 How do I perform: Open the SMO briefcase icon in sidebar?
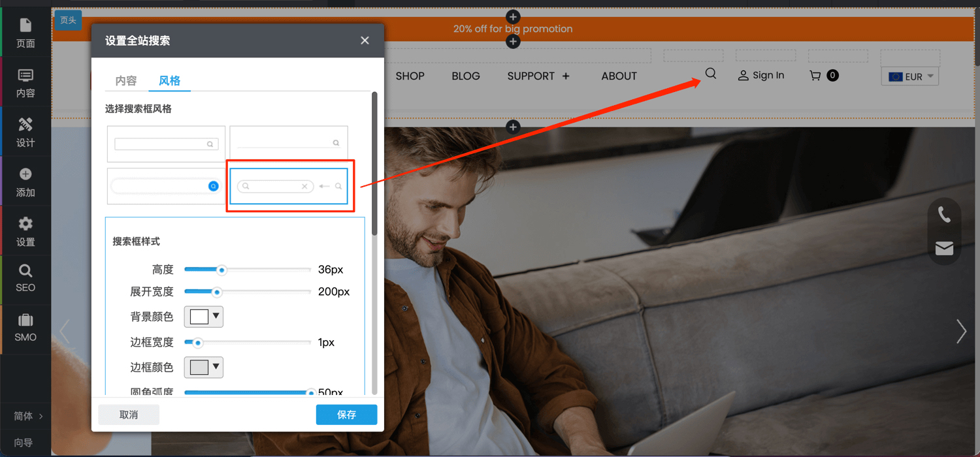pos(25,328)
